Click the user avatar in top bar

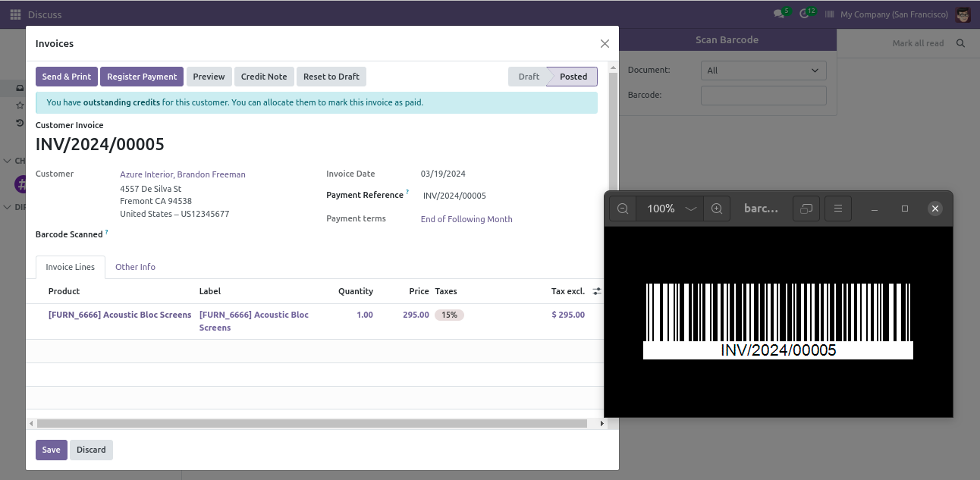(x=963, y=14)
